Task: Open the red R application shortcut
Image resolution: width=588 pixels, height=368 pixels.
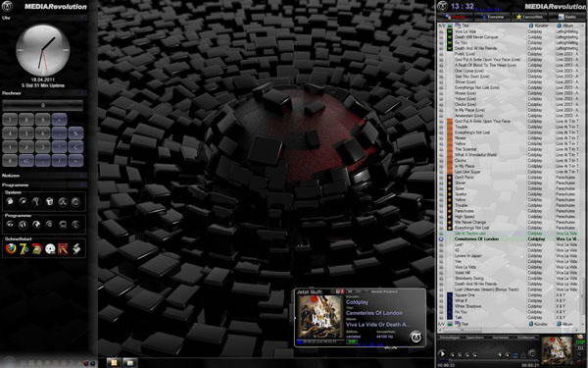Action: 63,248
